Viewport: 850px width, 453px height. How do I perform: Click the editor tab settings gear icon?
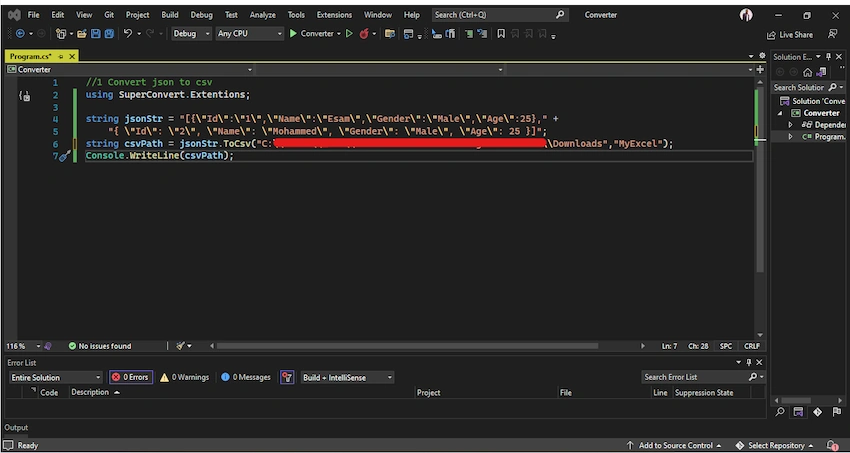coord(762,56)
